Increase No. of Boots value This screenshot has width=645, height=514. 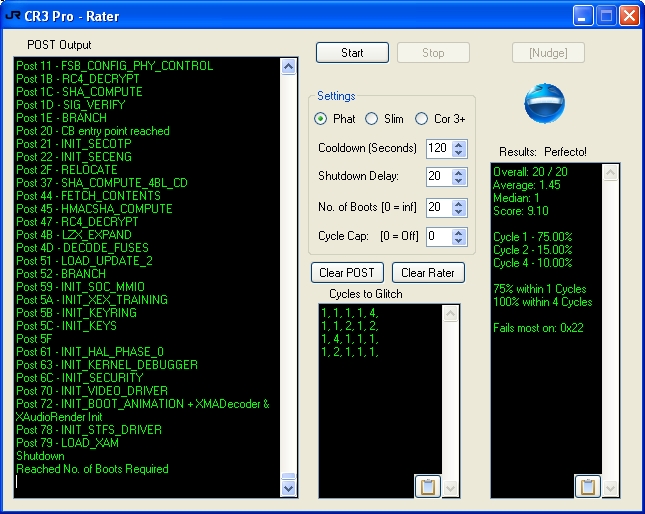(459, 204)
